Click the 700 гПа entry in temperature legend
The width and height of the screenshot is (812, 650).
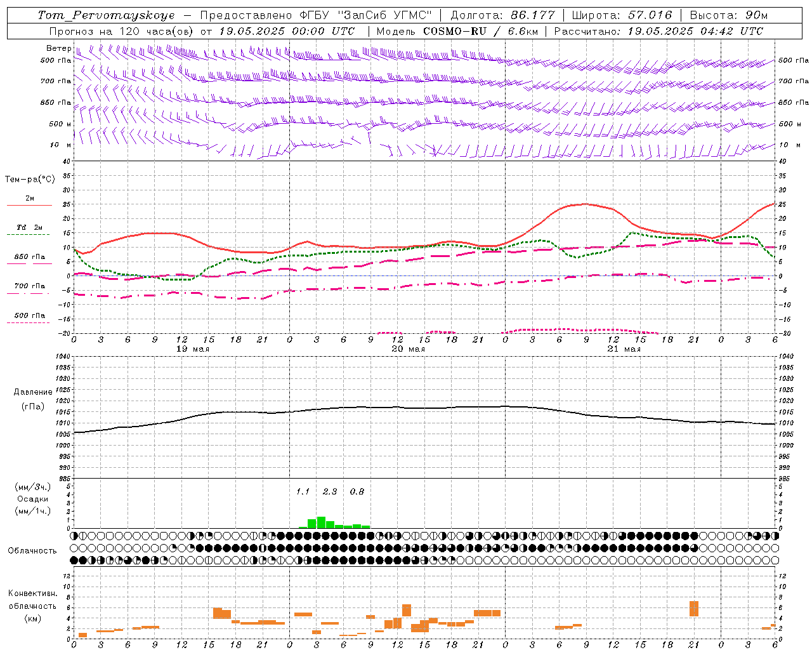coord(30,286)
